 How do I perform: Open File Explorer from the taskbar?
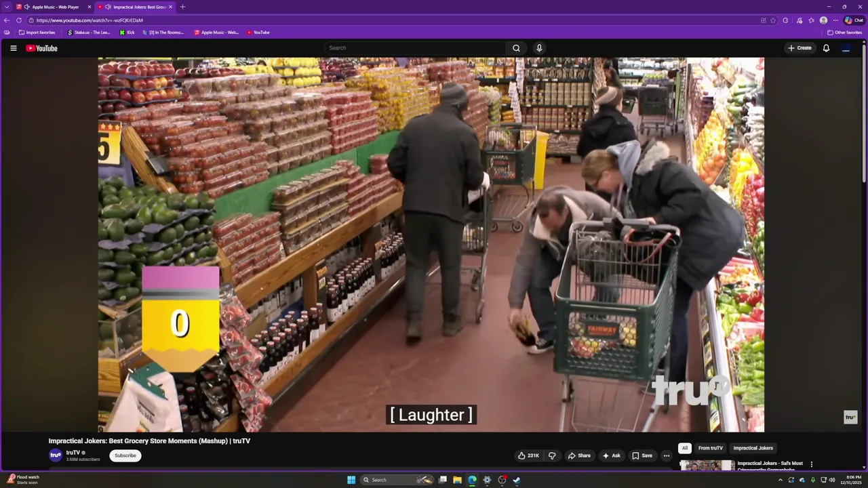[457, 480]
